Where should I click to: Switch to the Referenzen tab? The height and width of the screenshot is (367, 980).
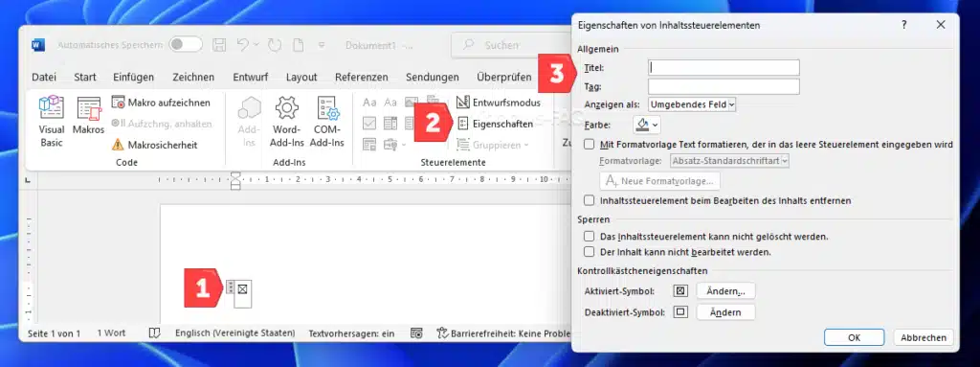[x=361, y=77]
